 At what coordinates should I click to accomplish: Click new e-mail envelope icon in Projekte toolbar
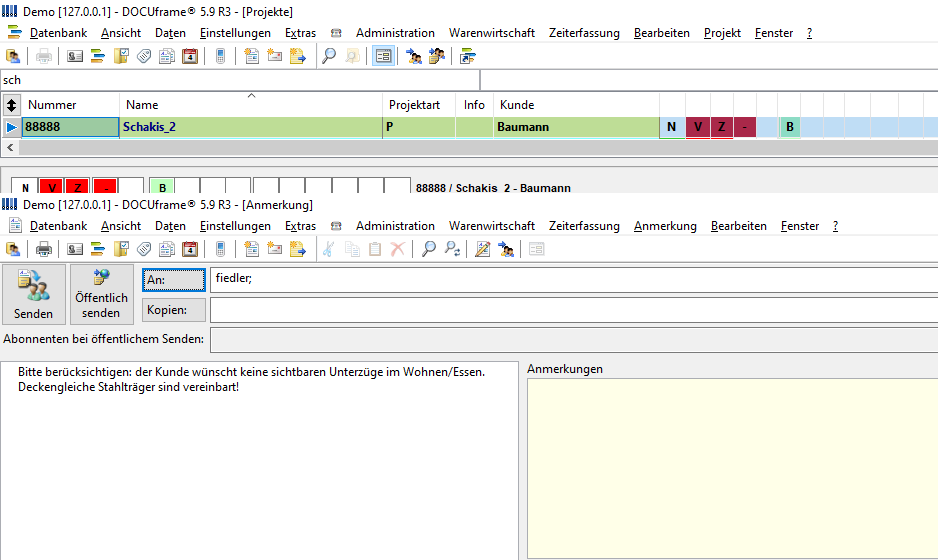pos(275,57)
